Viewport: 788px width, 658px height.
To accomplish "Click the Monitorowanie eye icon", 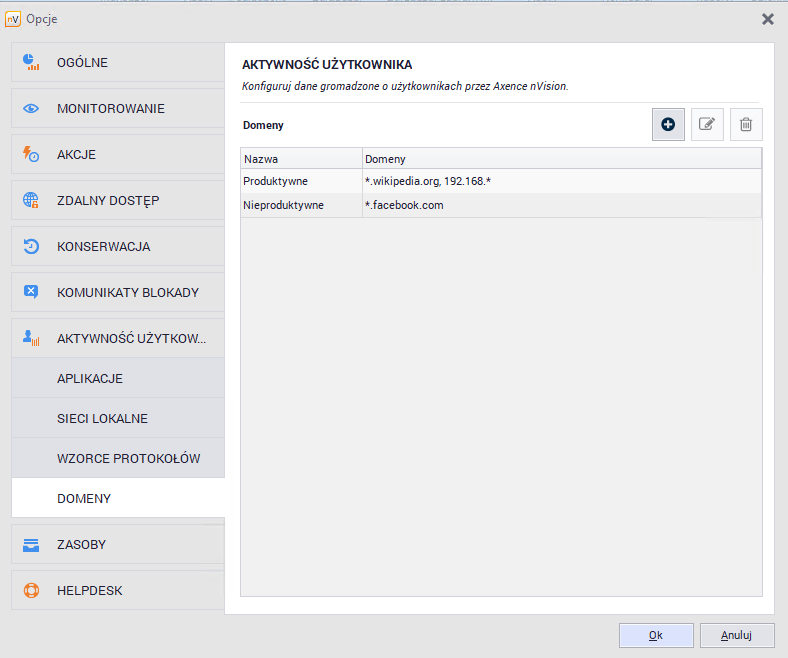I will click(31, 108).
